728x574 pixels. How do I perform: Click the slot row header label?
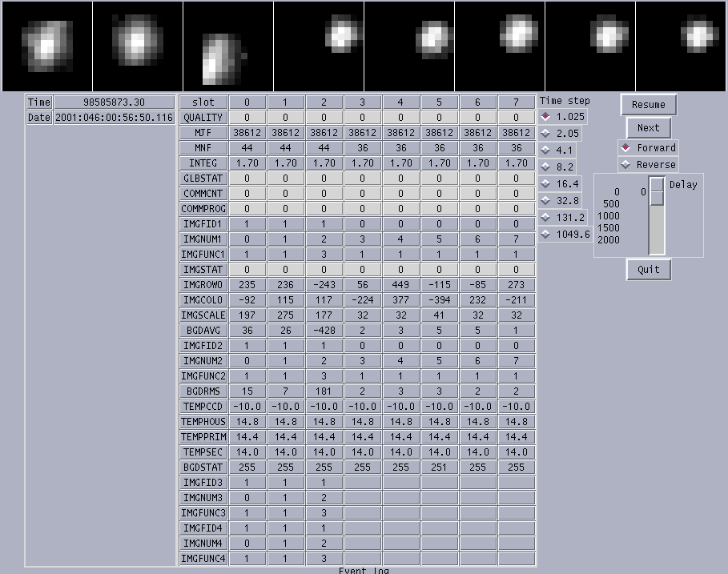tap(203, 102)
